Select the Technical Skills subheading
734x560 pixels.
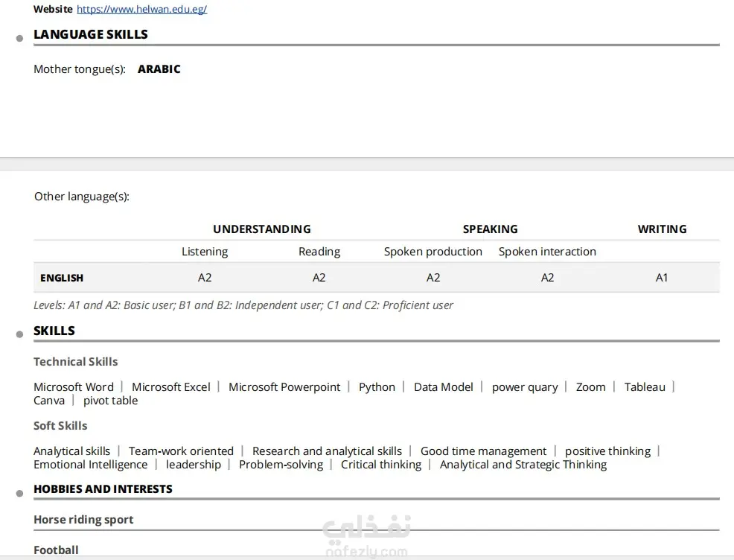(x=76, y=361)
